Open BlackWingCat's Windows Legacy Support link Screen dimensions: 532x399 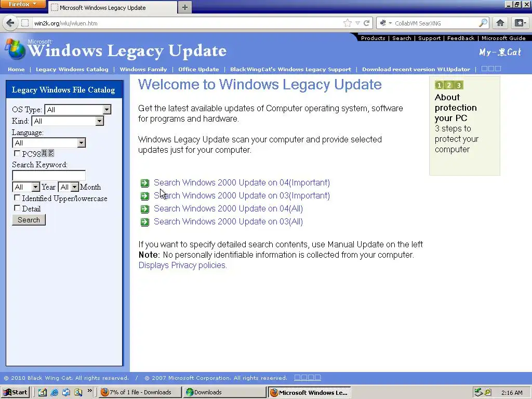(290, 69)
